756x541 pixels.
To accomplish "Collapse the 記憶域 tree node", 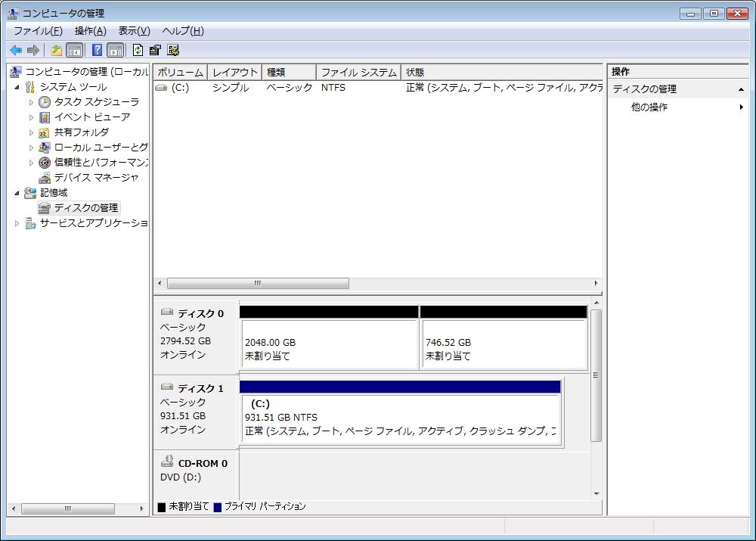I will [17, 193].
